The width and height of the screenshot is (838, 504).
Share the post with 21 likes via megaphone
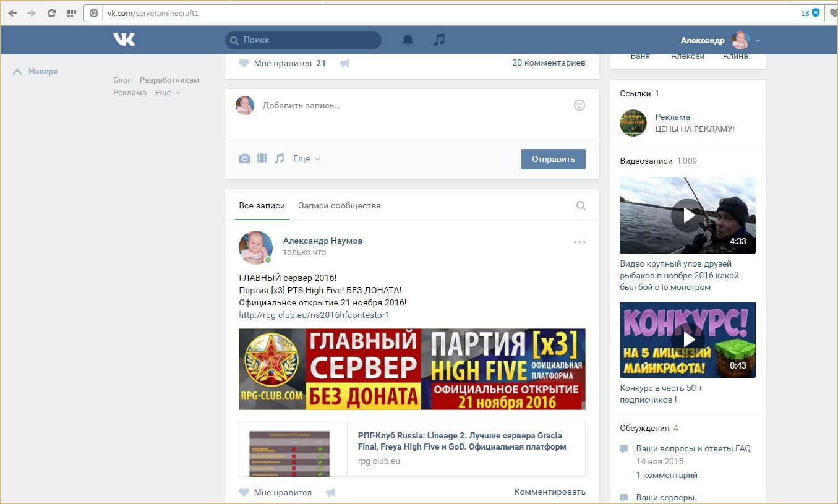345,63
